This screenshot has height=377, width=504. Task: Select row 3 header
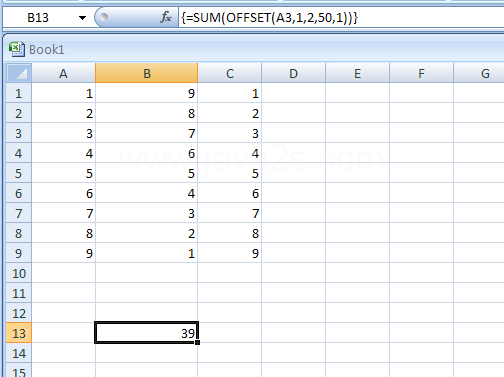[x=19, y=133]
